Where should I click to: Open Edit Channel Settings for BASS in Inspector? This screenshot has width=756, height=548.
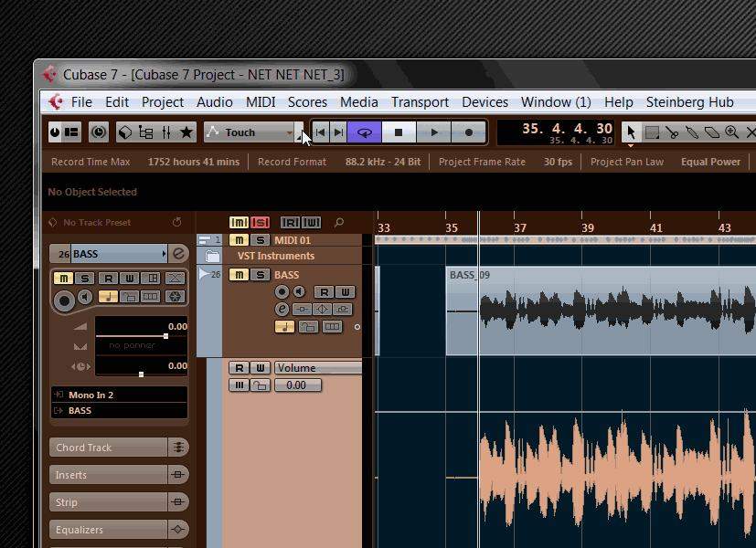coord(179,254)
